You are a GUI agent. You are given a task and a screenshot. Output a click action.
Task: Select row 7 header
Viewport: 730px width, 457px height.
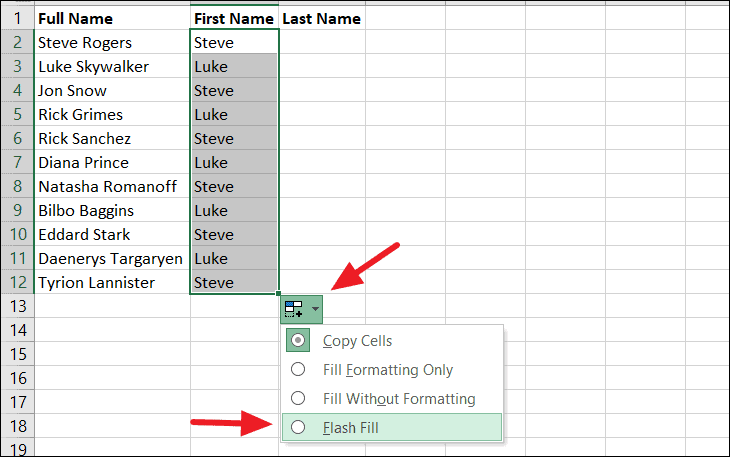16,163
